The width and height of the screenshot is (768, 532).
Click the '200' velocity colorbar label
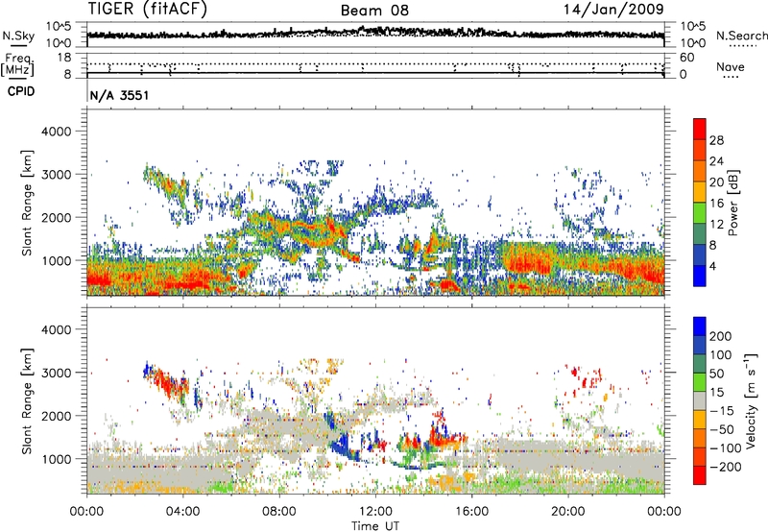click(721, 336)
